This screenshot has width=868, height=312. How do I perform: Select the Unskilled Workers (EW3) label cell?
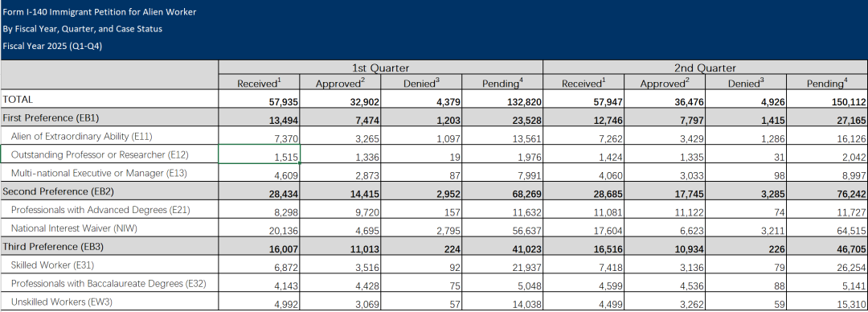click(x=109, y=302)
